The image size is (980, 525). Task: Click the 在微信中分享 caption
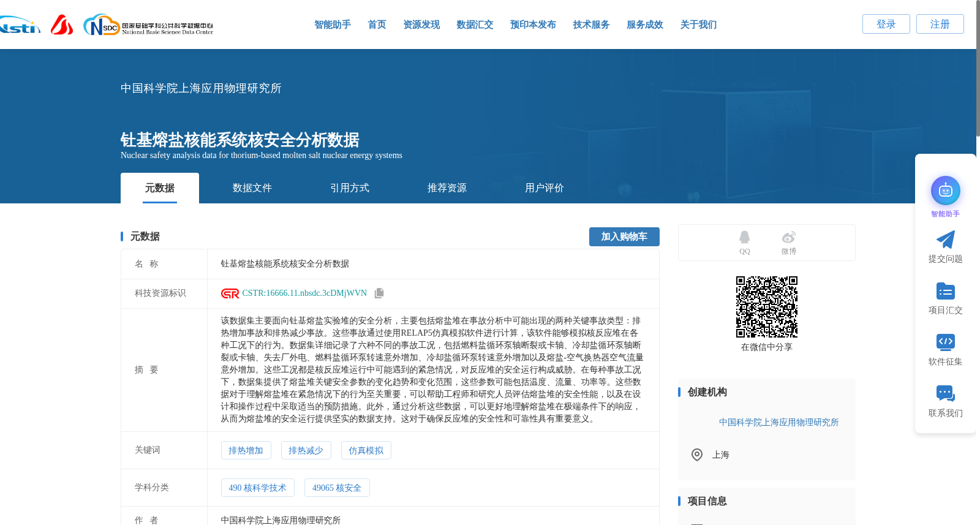[x=767, y=347]
